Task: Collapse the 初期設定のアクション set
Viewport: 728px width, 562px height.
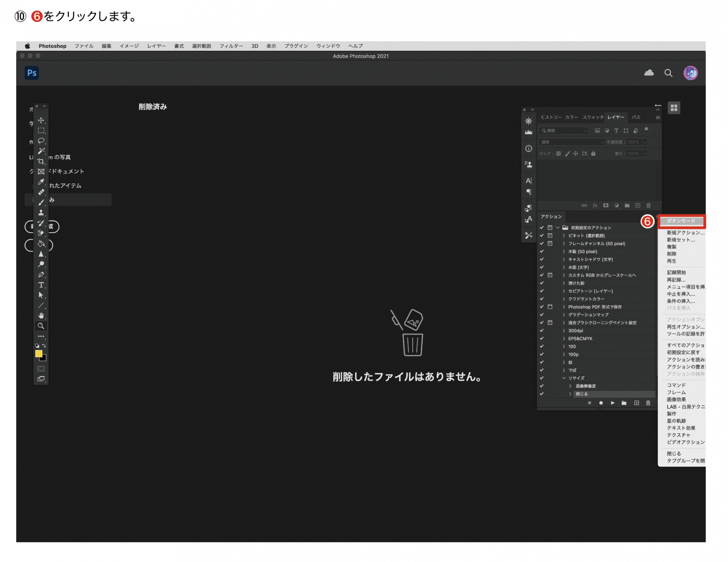Action: tap(558, 227)
